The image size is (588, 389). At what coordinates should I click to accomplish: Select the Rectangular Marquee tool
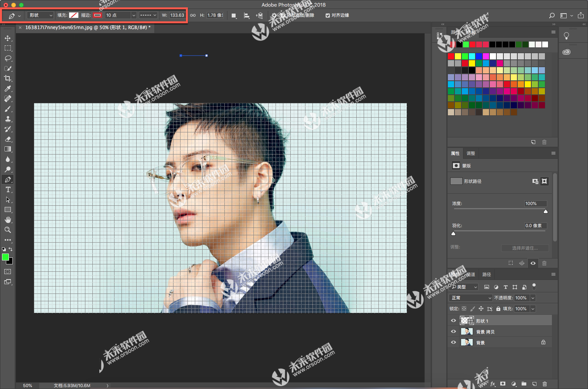[8, 48]
